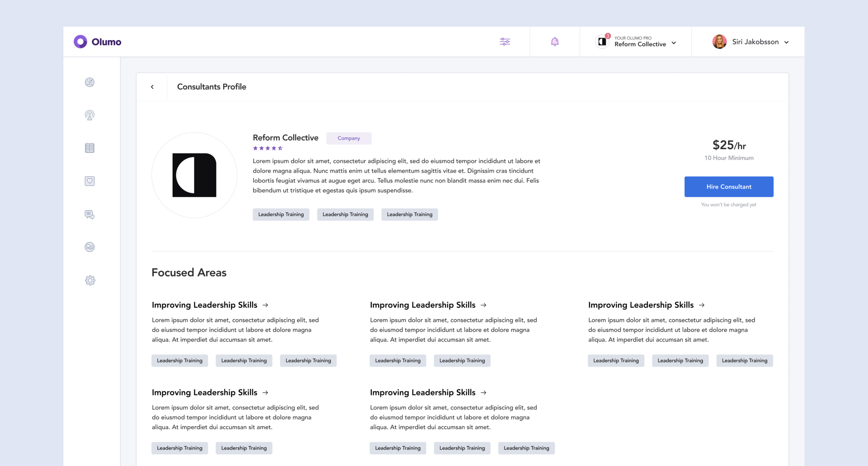The height and width of the screenshot is (466, 868).
Task: Select the heart favorites sidebar icon
Action: pyautogui.click(x=90, y=181)
